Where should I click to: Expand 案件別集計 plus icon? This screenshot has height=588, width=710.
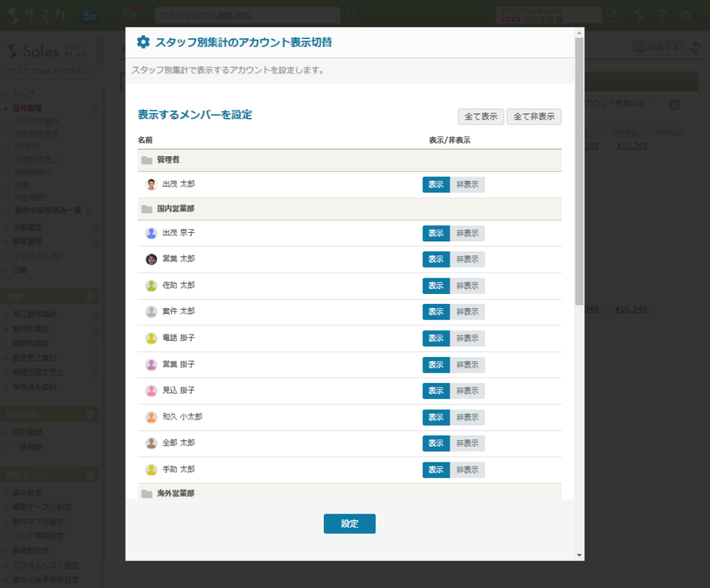(x=96, y=330)
